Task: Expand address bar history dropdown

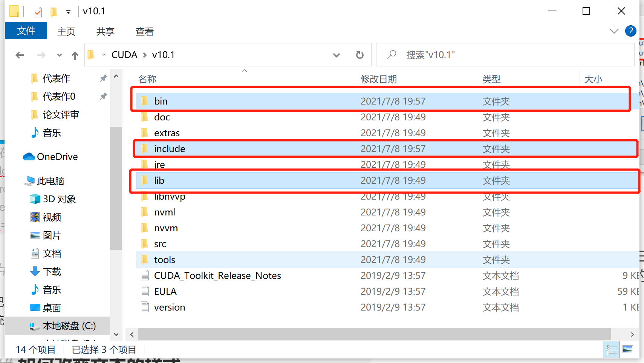Action: 337,55
